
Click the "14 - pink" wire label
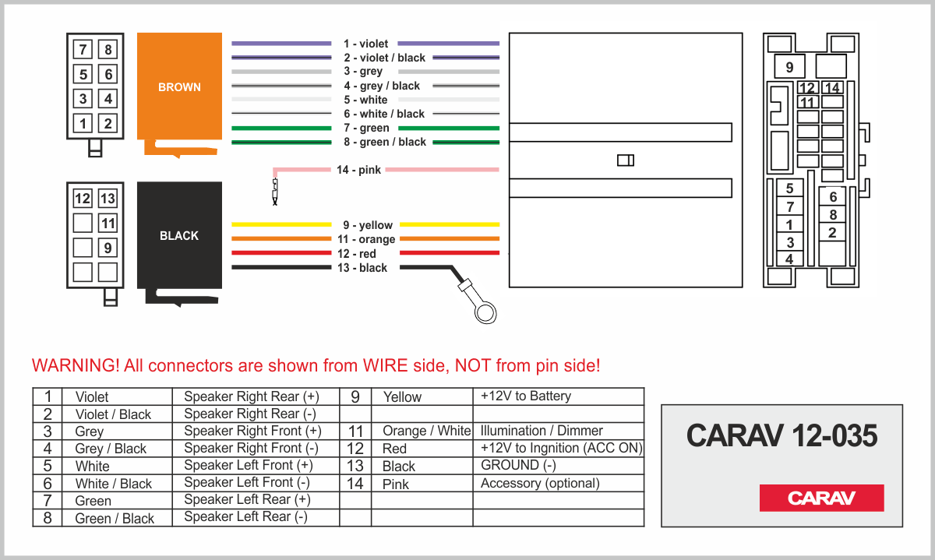(358, 170)
